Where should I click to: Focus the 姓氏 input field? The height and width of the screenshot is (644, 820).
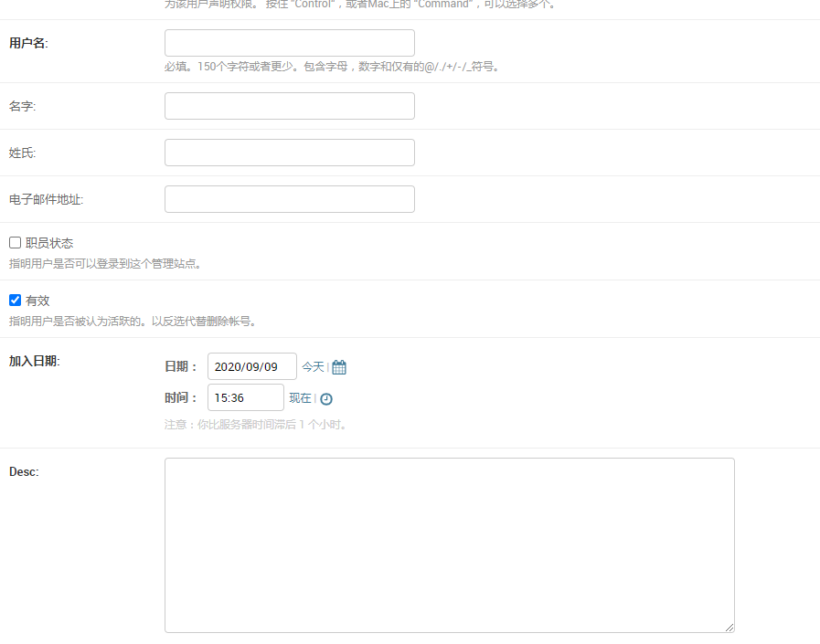coord(290,153)
